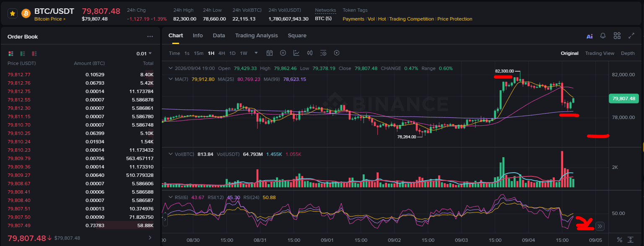This screenshot has width=644, height=246.
Task: Switch chart interval to 4H
Action: [x=222, y=53]
